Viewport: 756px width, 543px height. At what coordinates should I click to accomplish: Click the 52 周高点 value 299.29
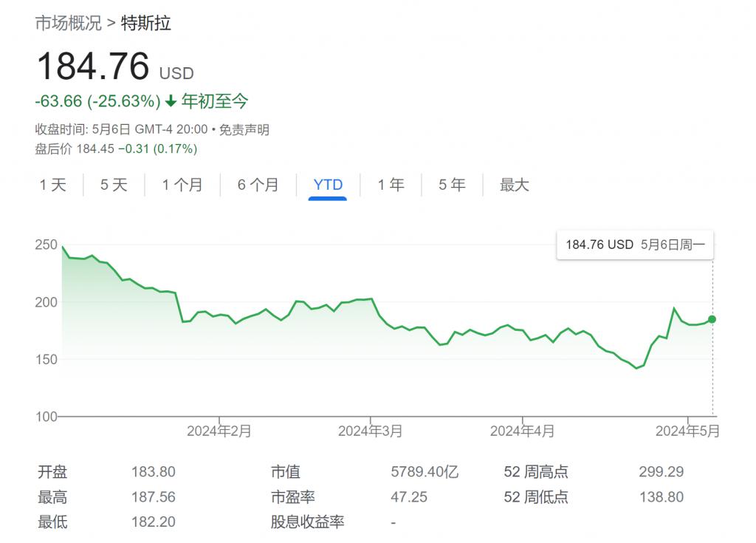pyautogui.click(x=661, y=472)
